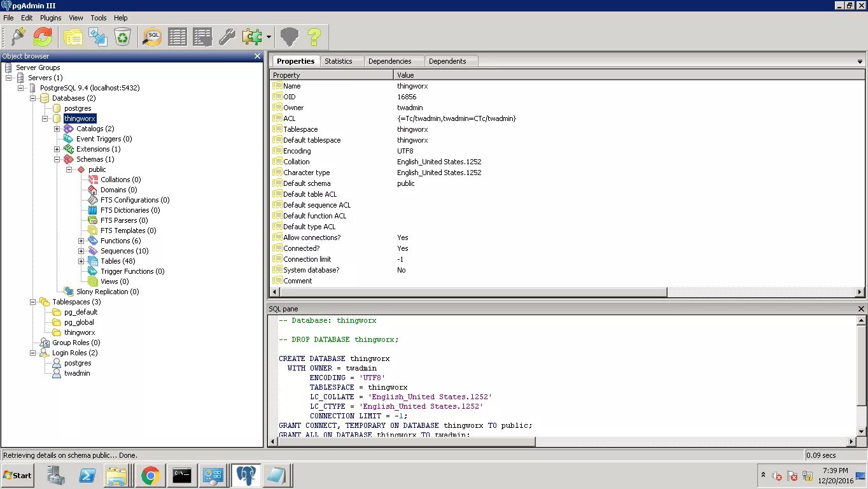This screenshot has height=489, width=868.
Task: Click the SQL pane horizontal scrollbar
Action: point(407,441)
